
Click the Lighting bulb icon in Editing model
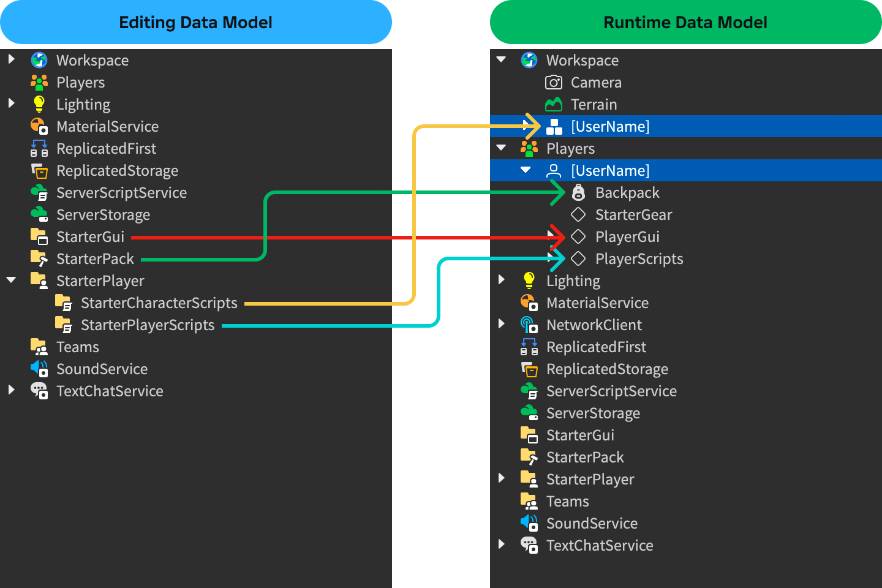[39, 104]
